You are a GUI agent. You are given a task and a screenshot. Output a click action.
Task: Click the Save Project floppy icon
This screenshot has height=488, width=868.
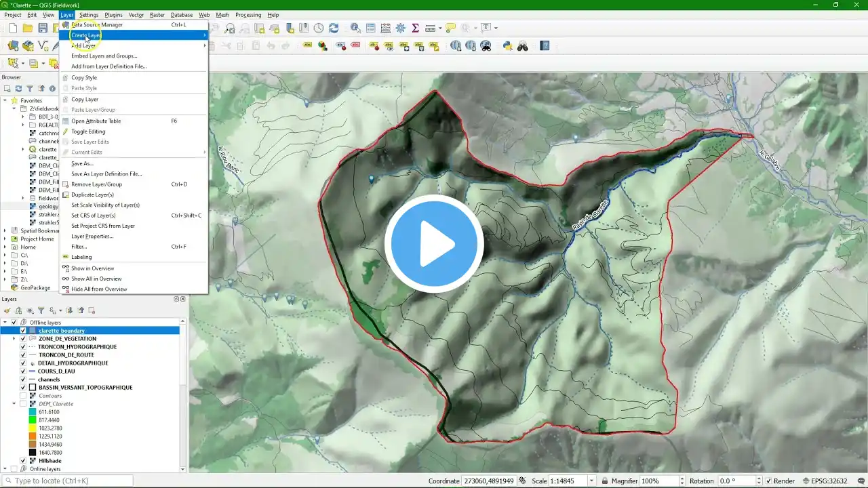tap(43, 28)
